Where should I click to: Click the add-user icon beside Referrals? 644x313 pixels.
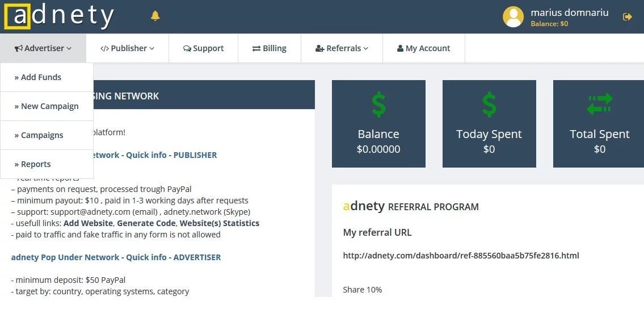tap(320, 48)
